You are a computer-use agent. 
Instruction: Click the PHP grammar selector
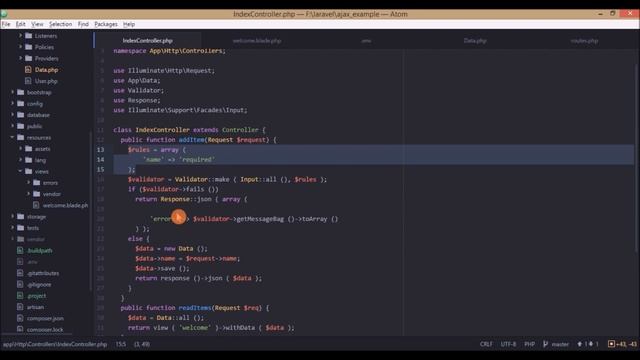(529, 344)
